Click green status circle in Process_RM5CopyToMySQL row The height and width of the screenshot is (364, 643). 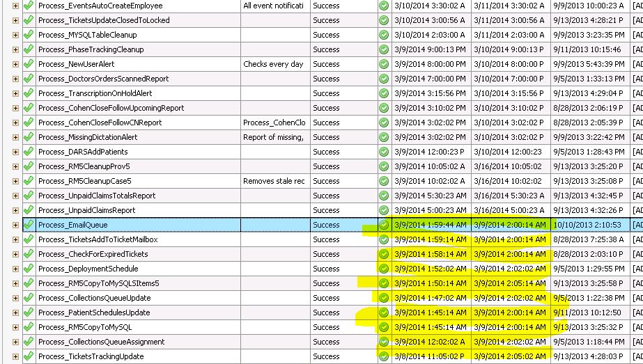tap(384, 327)
